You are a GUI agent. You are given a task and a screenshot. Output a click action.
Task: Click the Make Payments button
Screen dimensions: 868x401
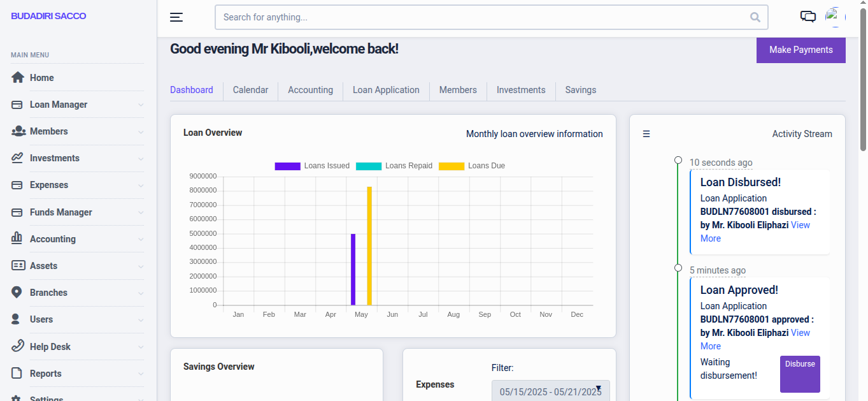(800, 49)
